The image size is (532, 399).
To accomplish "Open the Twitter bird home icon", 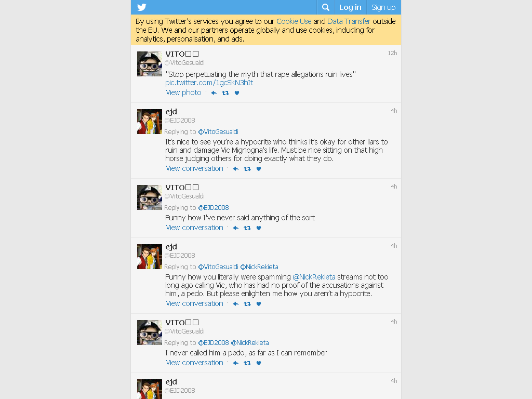I will coord(142,7).
